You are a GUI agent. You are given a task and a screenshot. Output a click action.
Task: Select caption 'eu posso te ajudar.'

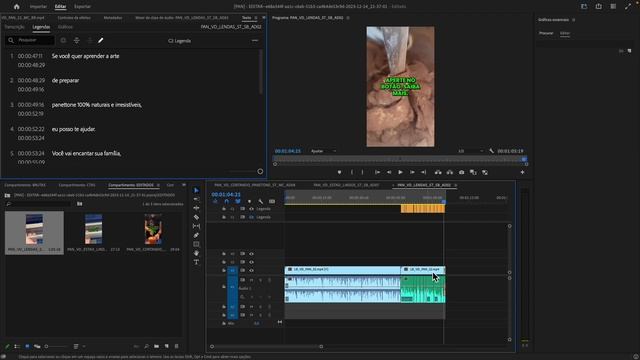click(x=73, y=129)
